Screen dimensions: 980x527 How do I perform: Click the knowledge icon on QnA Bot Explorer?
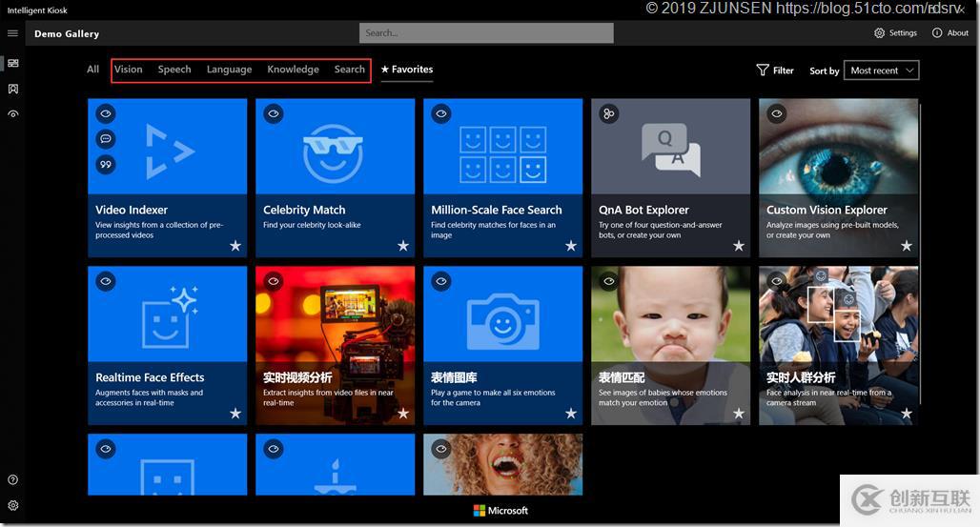point(608,114)
